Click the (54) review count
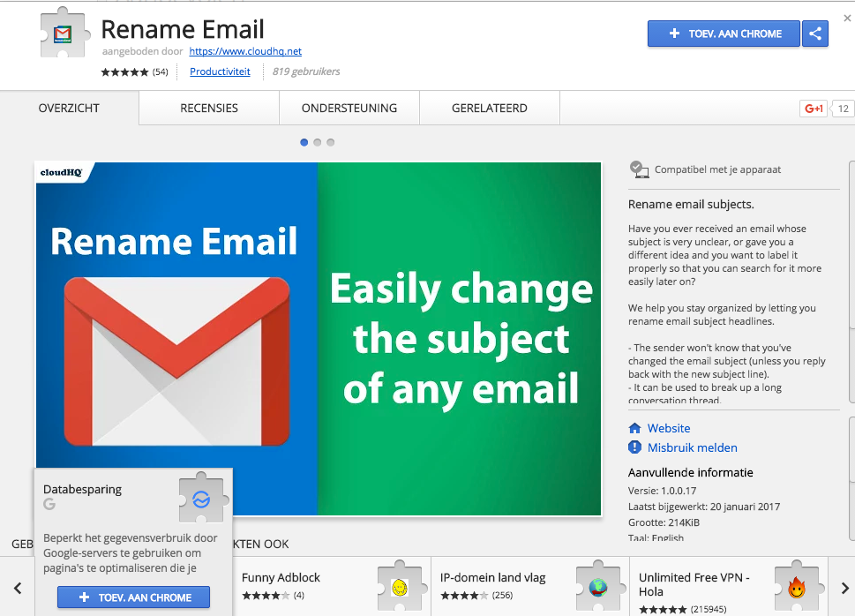 pos(160,72)
